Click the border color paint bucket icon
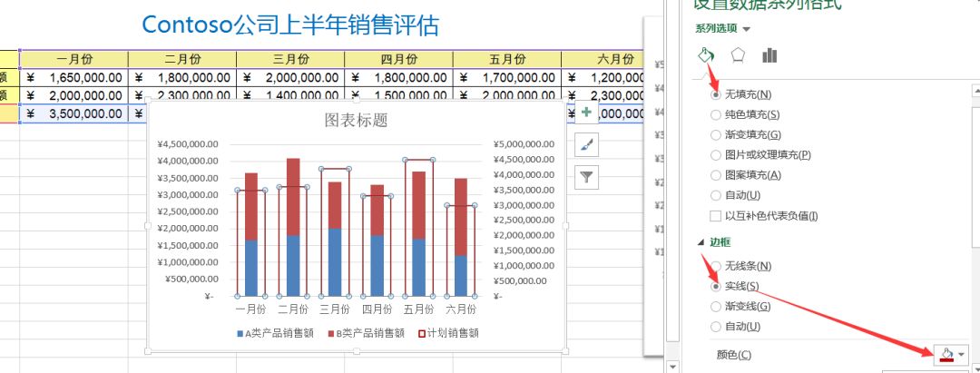The height and width of the screenshot is (373, 980). pyautogui.click(x=946, y=354)
